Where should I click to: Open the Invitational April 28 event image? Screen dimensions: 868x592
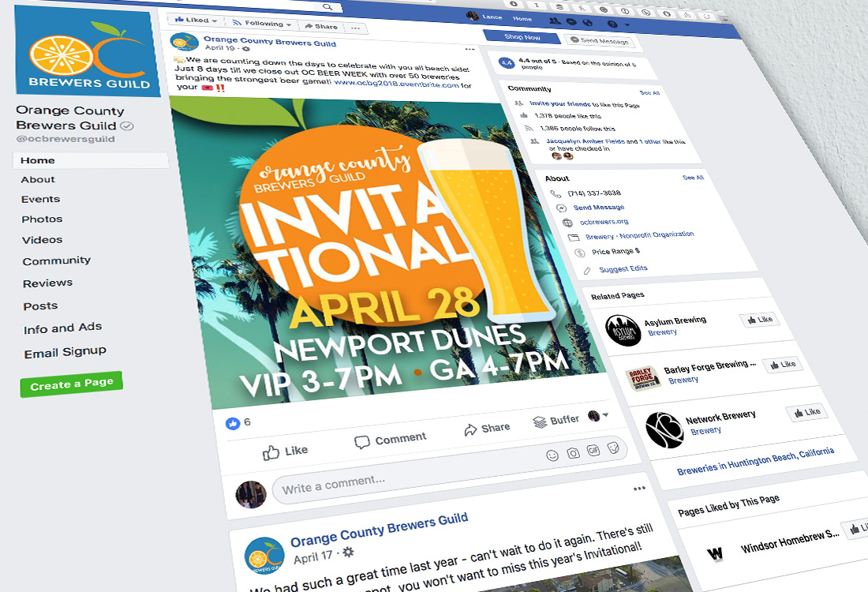pyautogui.click(x=387, y=252)
